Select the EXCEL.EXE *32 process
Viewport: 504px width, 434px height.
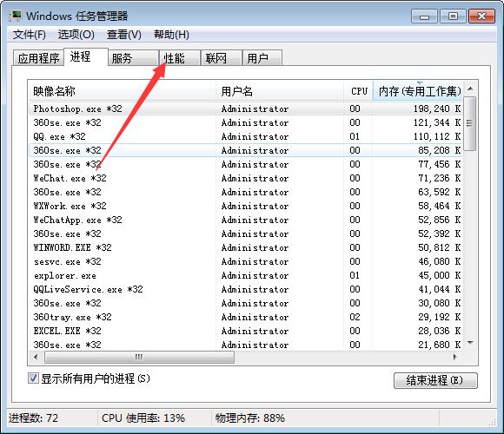246,331
